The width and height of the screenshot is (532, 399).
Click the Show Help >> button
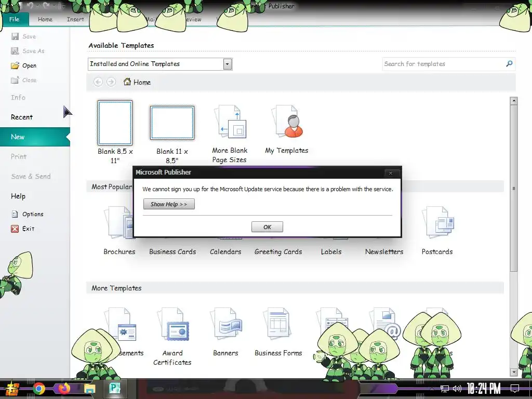click(169, 204)
